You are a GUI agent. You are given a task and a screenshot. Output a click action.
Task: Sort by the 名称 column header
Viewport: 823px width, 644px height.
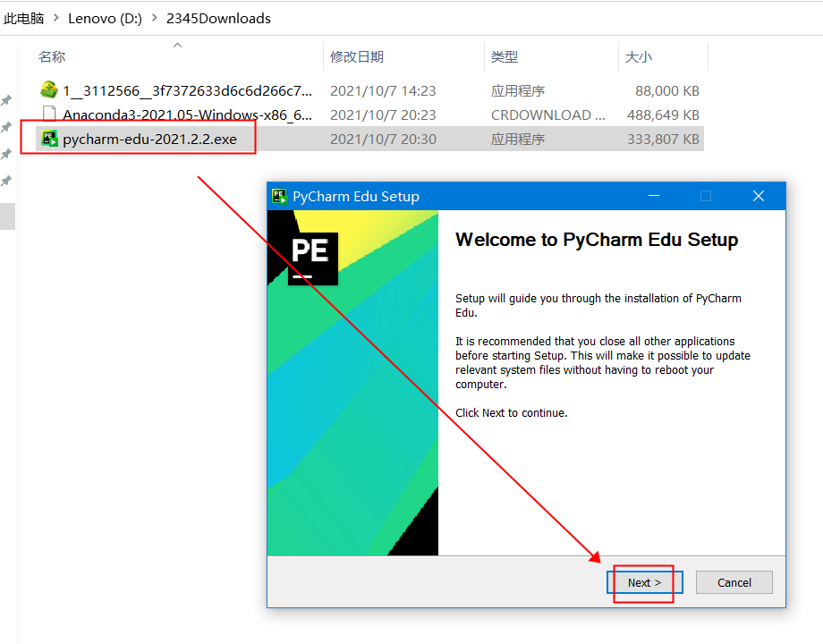(52, 56)
